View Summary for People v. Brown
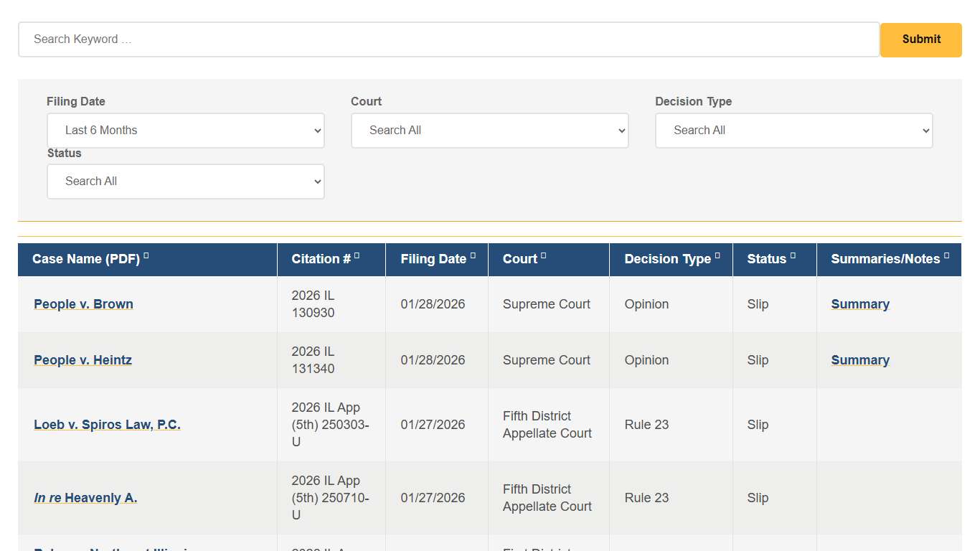 (860, 304)
